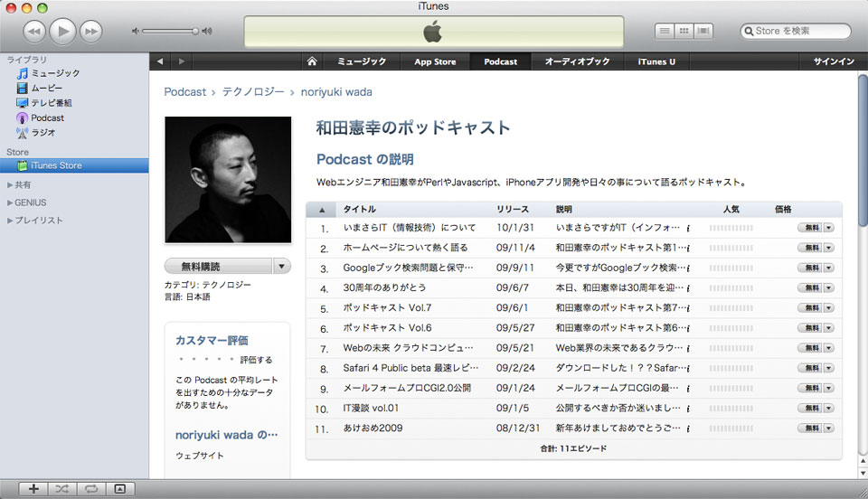The height and width of the screenshot is (499, 868).
Task: Adjust the volume slider knob
Action: pyautogui.click(x=195, y=31)
